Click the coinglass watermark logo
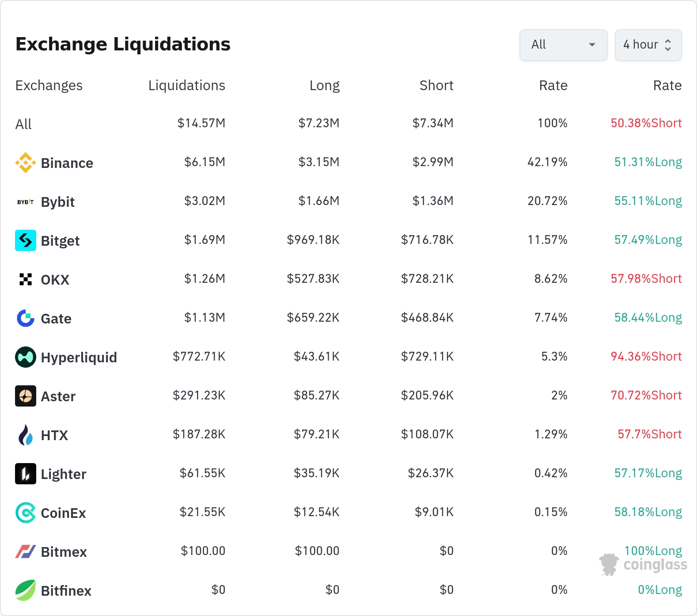Screen dimensions: 697x616 click(x=644, y=565)
